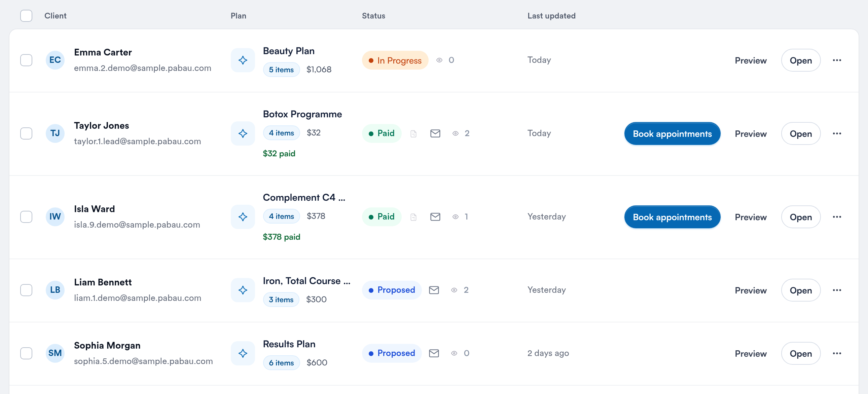Open more options menu for Emma Carter
The width and height of the screenshot is (868, 394).
point(837,60)
